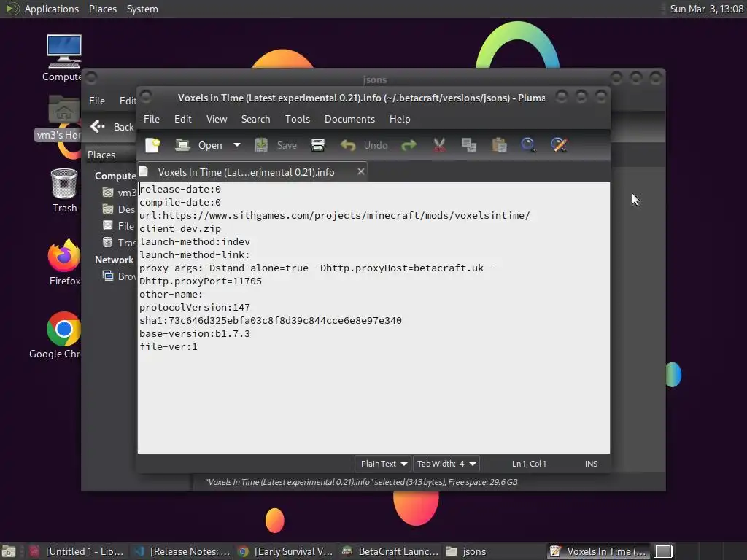The height and width of the screenshot is (560, 747).
Task: Click Back button in jsons window
Action: coord(112,127)
